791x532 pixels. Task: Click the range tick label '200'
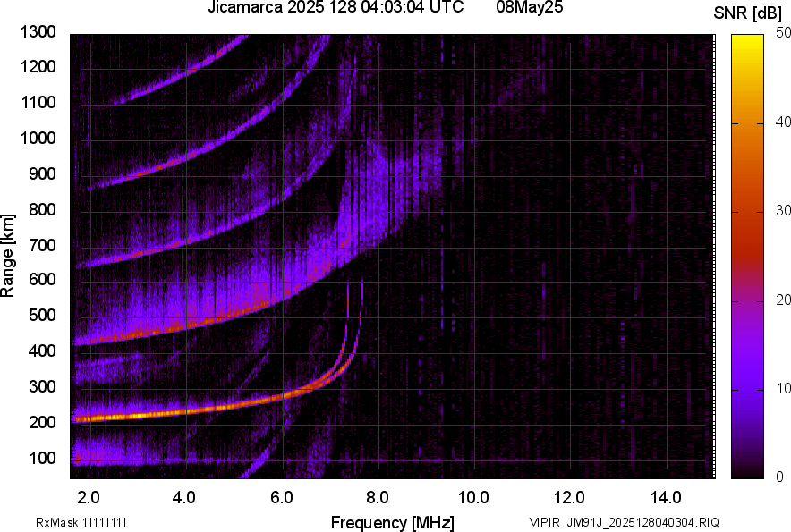click(x=42, y=422)
